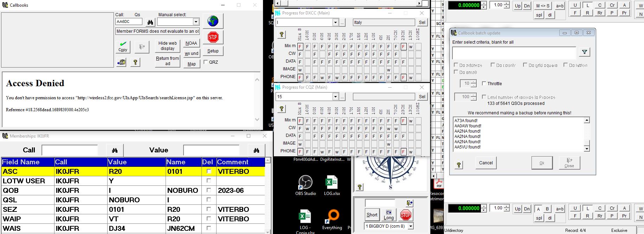Open the OBS Studio desktop shortcut
This screenshot has width=644, height=234.
pyautogui.click(x=305, y=185)
